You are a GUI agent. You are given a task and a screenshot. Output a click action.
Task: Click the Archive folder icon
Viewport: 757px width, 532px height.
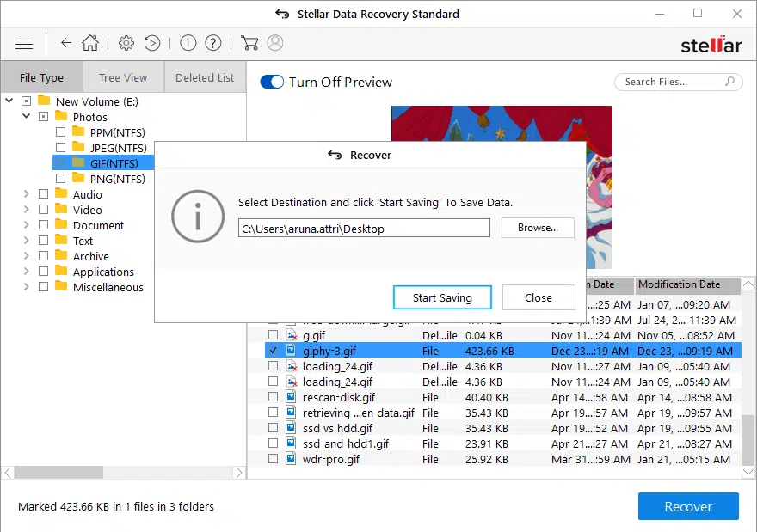(61, 255)
